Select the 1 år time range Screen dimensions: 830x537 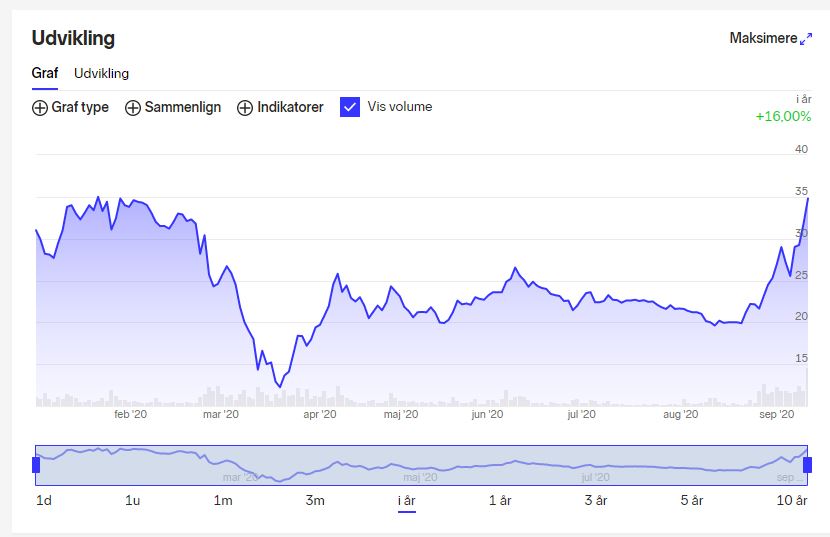(x=500, y=500)
